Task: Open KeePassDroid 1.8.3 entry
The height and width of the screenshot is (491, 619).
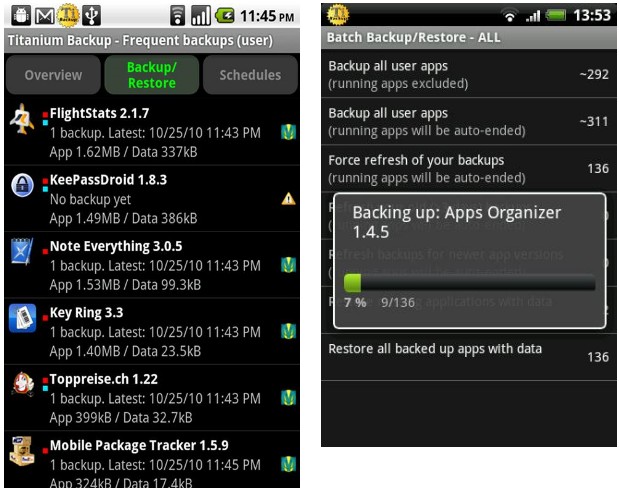Action: (x=152, y=198)
